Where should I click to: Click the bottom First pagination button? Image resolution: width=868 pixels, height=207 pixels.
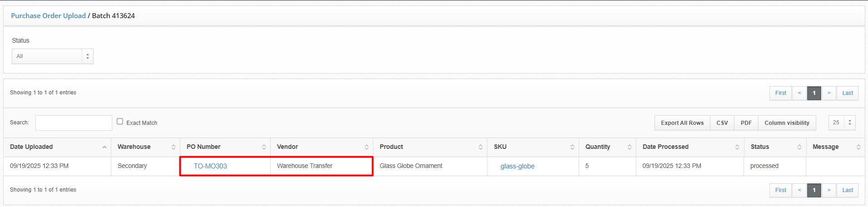point(781,190)
